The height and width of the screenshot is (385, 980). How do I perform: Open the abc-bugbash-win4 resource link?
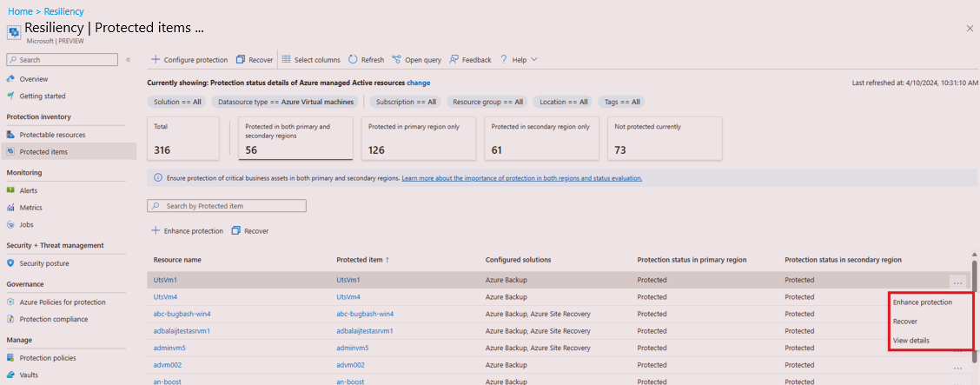(x=182, y=313)
